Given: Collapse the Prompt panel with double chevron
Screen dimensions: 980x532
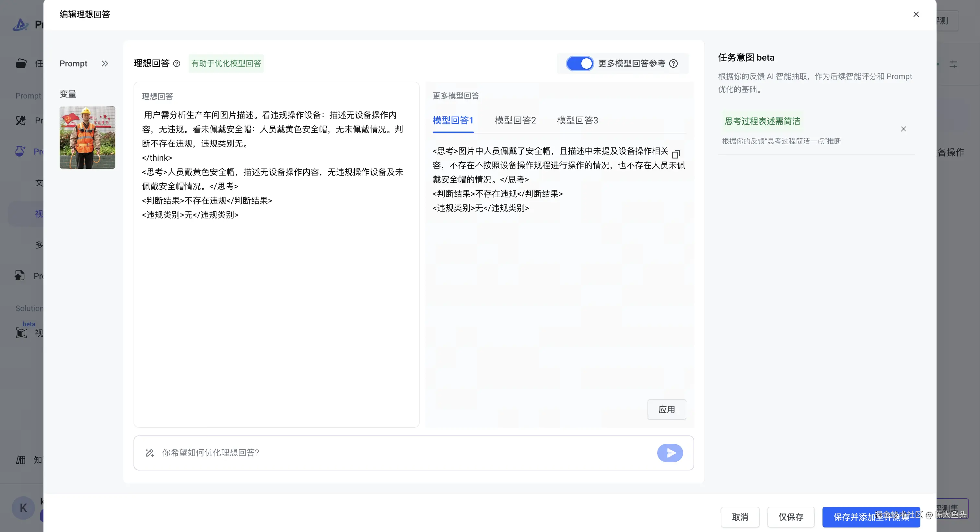Looking at the screenshot, I should pyautogui.click(x=105, y=64).
